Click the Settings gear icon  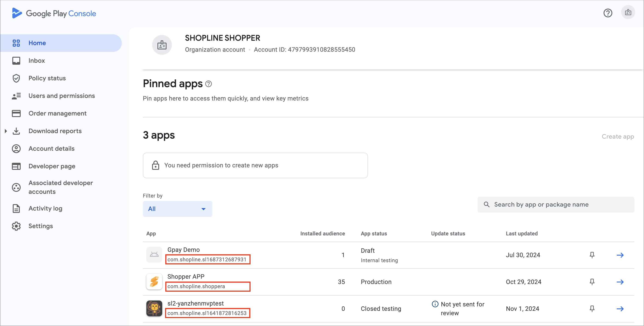[16, 226]
